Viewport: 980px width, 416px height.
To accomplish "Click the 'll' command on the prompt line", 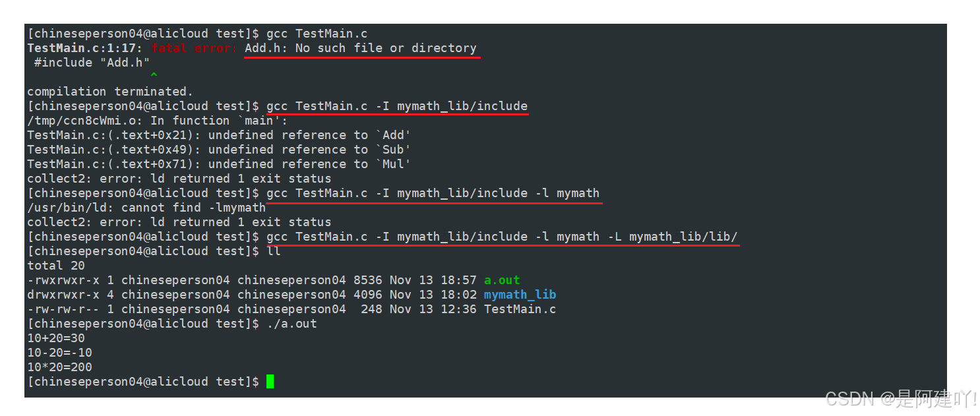I will point(274,251).
